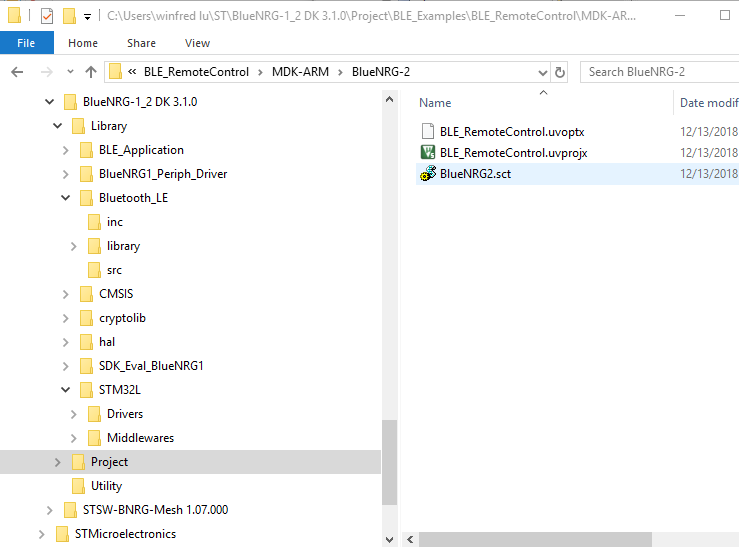Click the file list horizontal scroll left arrow
Screen dimensions: 739x547
(410, 539)
